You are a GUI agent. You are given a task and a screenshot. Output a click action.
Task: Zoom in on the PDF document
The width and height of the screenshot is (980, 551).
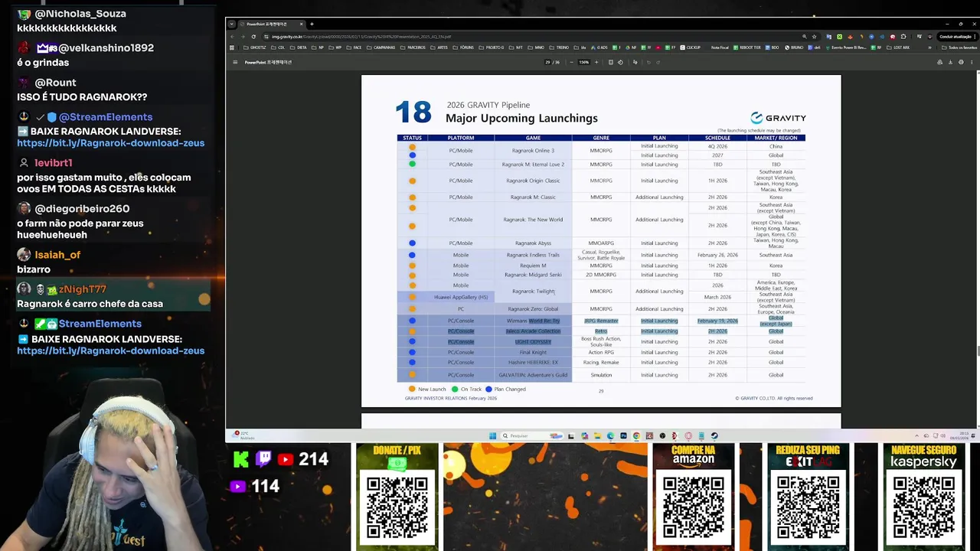pos(596,62)
